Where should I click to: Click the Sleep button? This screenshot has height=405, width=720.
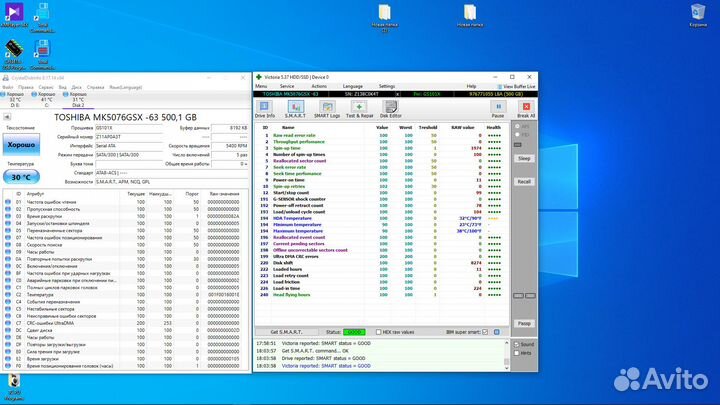[524, 158]
